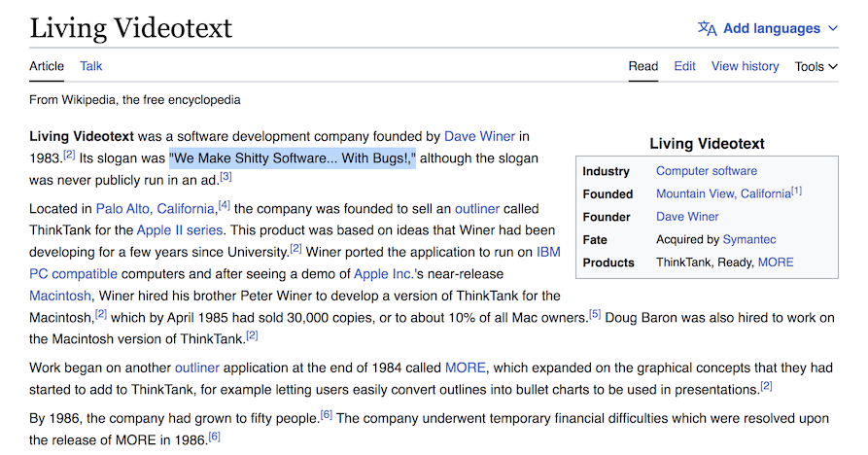Expand the Add languages dropdown chevron
This screenshot has height=455, width=868.
point(832,29)
